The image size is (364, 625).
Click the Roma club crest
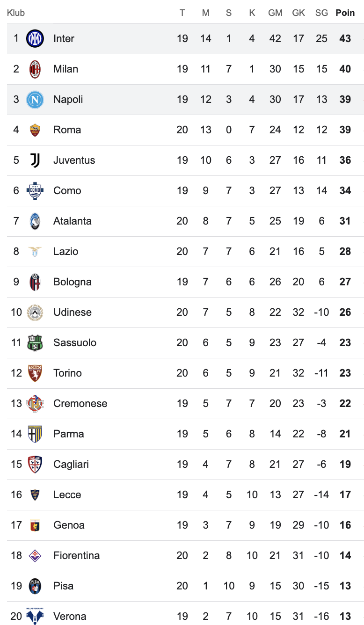point(35,130)
